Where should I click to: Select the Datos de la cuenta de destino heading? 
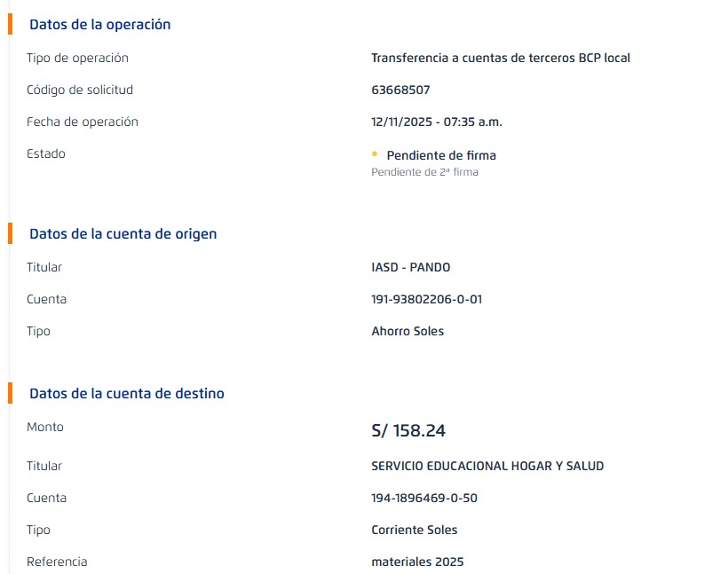coord(126,394)
